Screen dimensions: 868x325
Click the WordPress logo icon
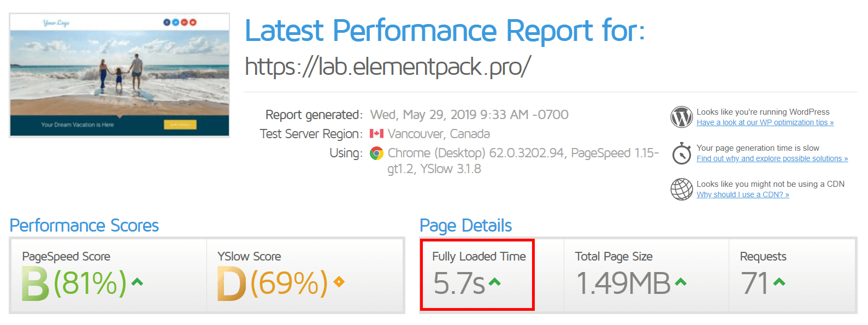681,117
